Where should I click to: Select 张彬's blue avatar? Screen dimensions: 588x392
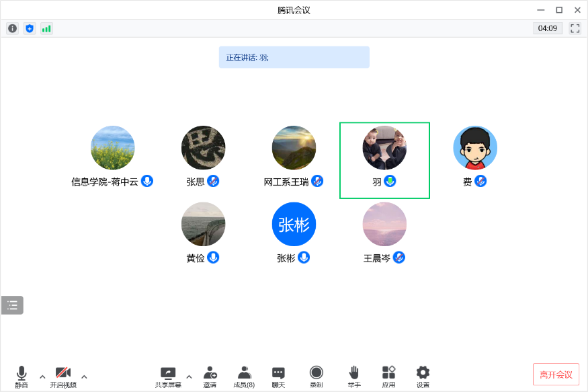click(x=294, y=224)
